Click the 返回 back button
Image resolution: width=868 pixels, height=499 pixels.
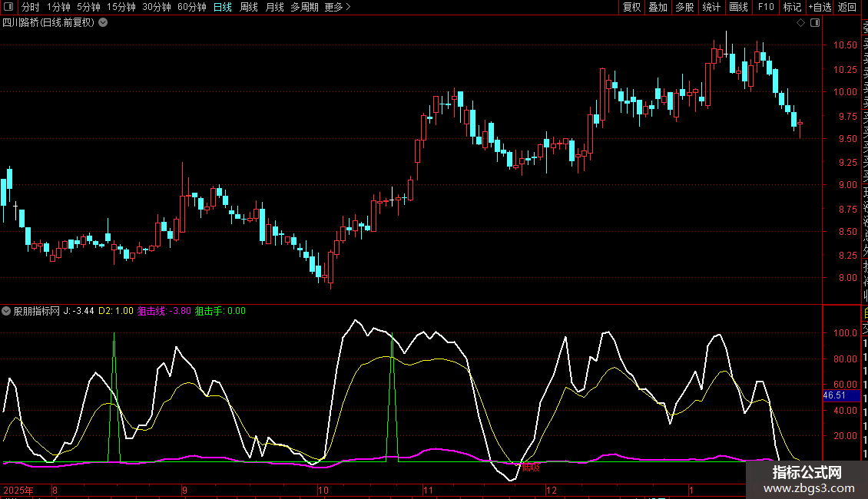847,7
